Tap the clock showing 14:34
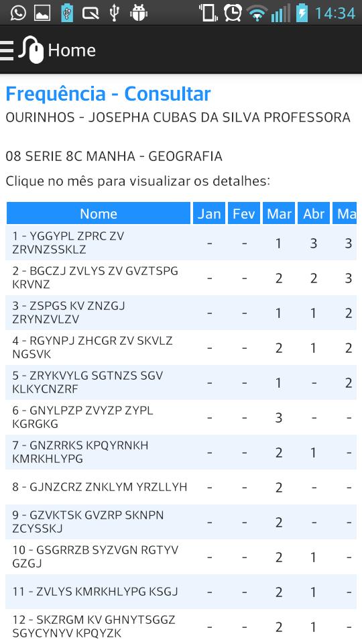This screenshot has width=362, height=644. click(335, 13)
